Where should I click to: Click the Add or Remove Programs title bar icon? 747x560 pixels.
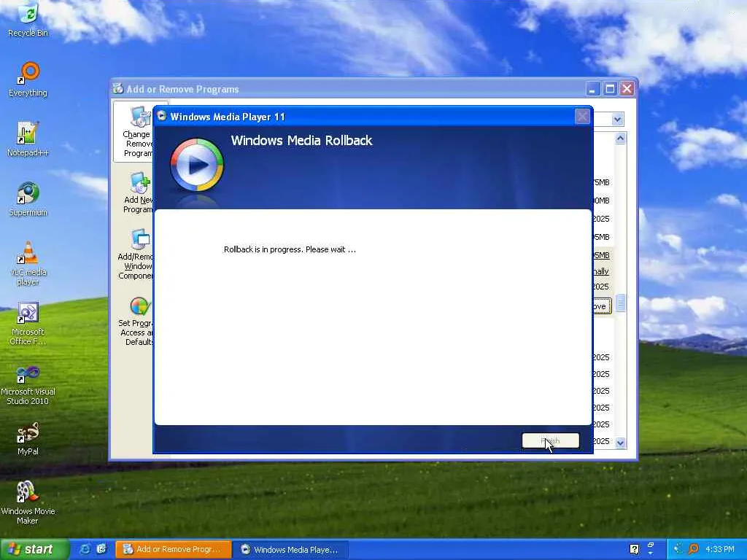click(117, 88)
